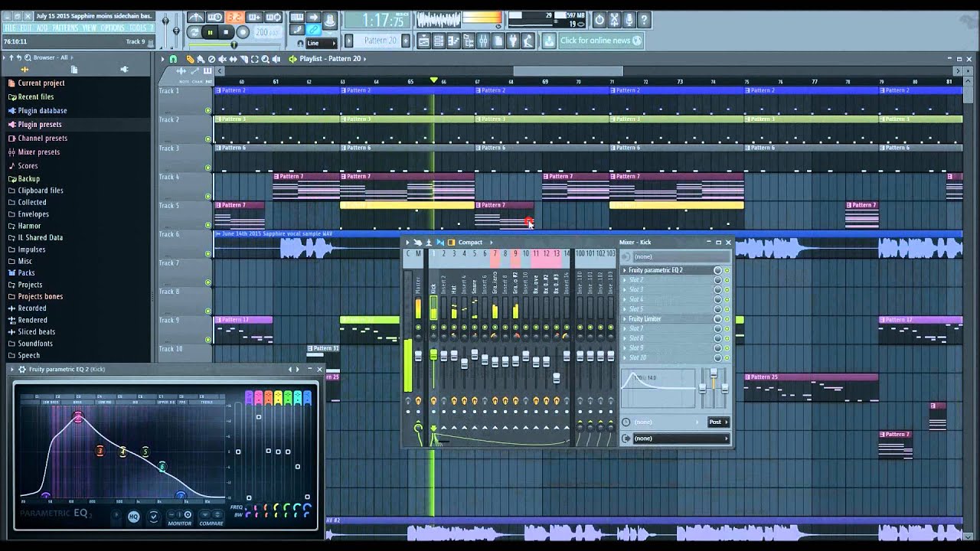Toggle the playlist magnet snap icon
This screenshot has width=980, height=551.
coord(174,59)
